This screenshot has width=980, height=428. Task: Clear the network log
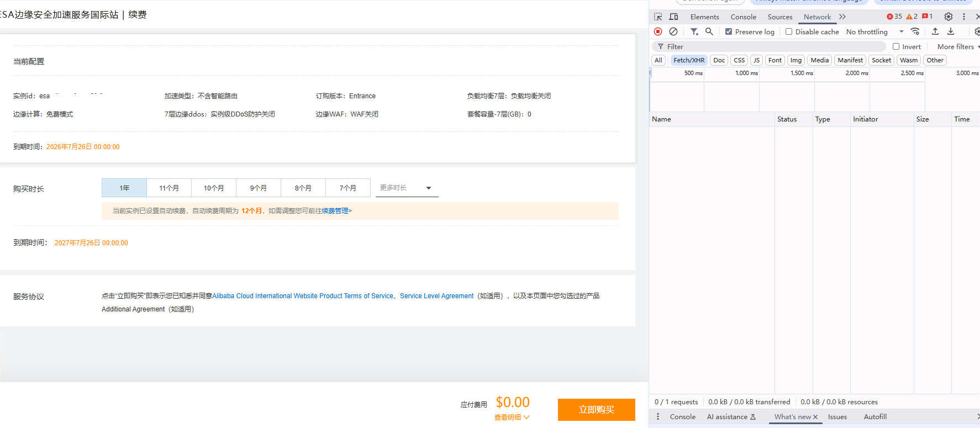click(673, 31)
